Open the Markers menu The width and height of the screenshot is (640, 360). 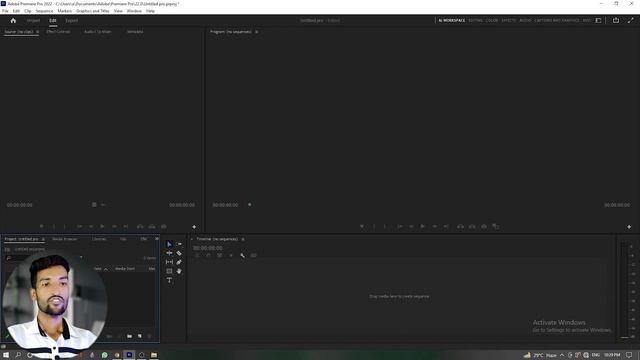tap(64, 11)
